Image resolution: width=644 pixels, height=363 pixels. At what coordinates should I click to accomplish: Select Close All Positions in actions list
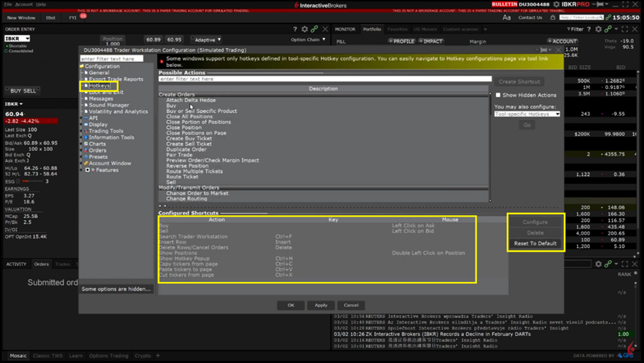tap(189, 117)
